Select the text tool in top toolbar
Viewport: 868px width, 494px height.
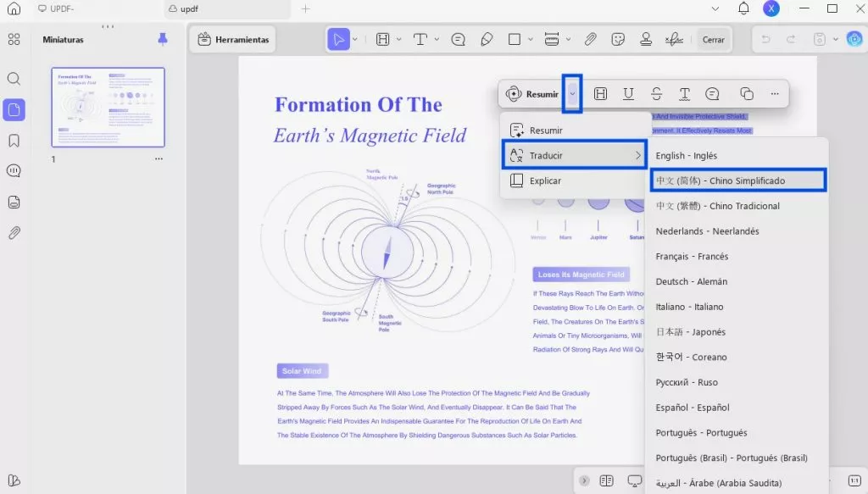click(x=420, y=39)
